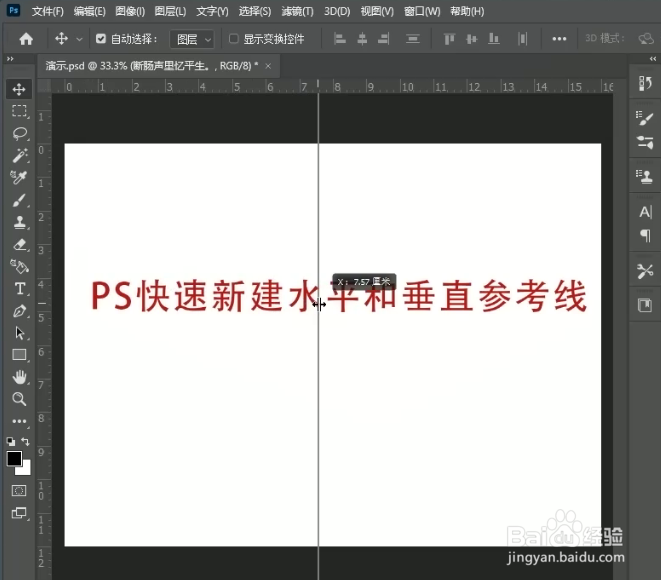Screen dimensions: 661x580
Task: Open the Auto-Select layer dropdown
Action: (192, 39)
